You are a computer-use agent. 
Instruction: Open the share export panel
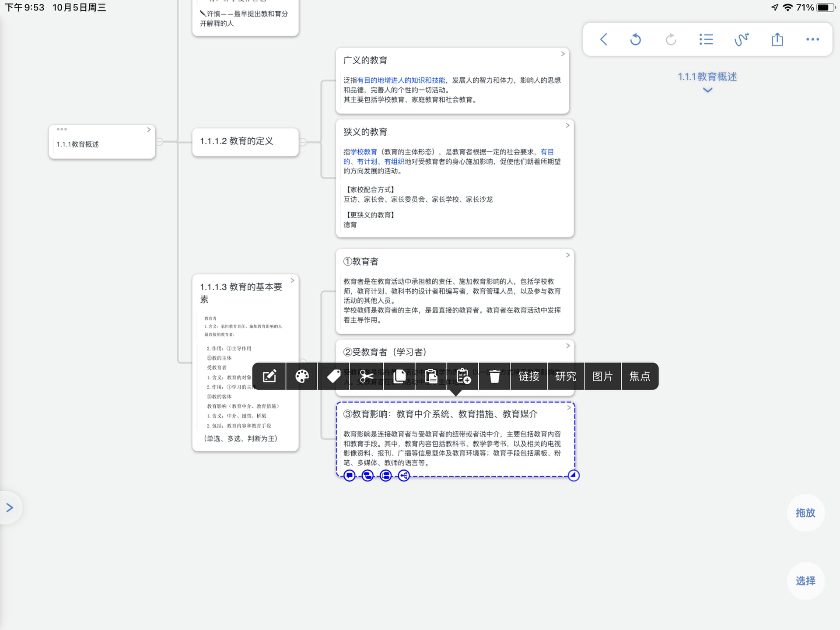click(777, 39)
